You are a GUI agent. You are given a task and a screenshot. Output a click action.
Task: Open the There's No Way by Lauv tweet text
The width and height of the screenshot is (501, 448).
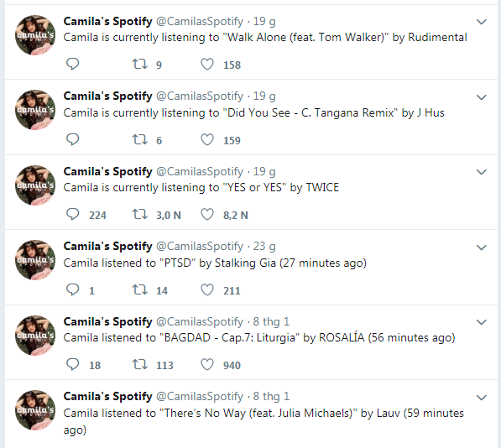264,421
